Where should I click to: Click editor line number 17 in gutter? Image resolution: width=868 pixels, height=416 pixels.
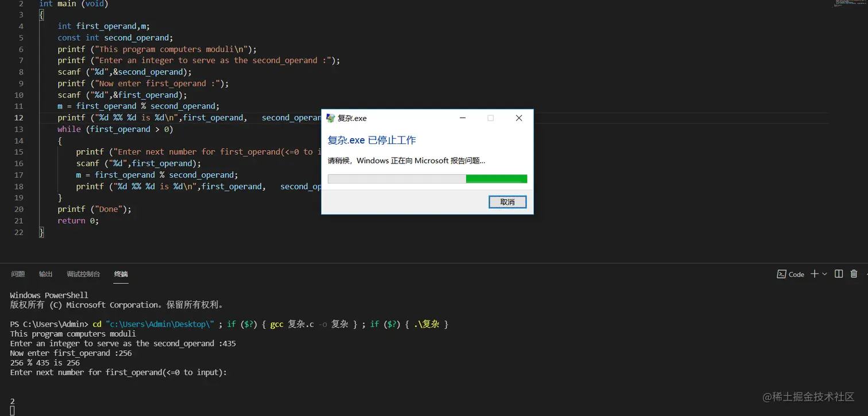[x=19, y=175]
